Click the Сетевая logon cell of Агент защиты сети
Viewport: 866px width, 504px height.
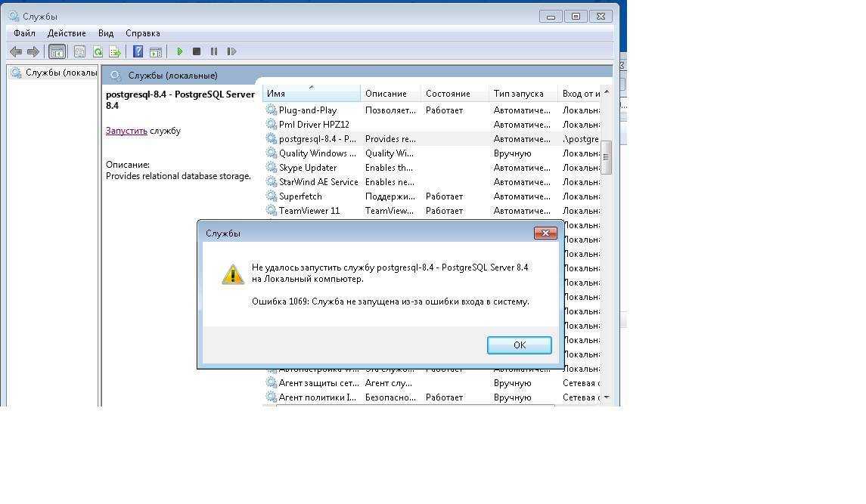click(x=580, y=383)
